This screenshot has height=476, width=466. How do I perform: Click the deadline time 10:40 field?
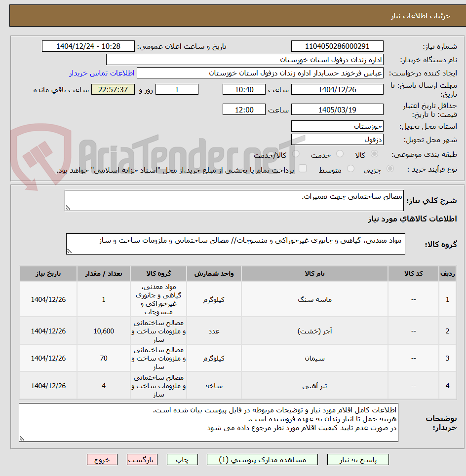[x=244, y=90]
